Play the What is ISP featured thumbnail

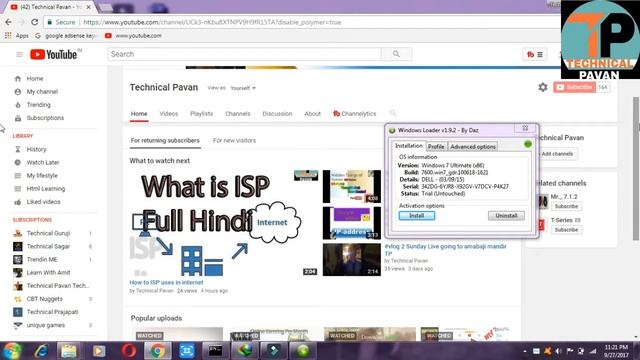point(224,223)
